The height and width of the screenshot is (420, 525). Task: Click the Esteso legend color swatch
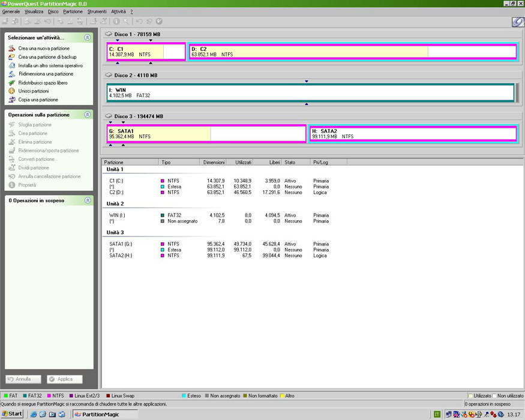184,395
